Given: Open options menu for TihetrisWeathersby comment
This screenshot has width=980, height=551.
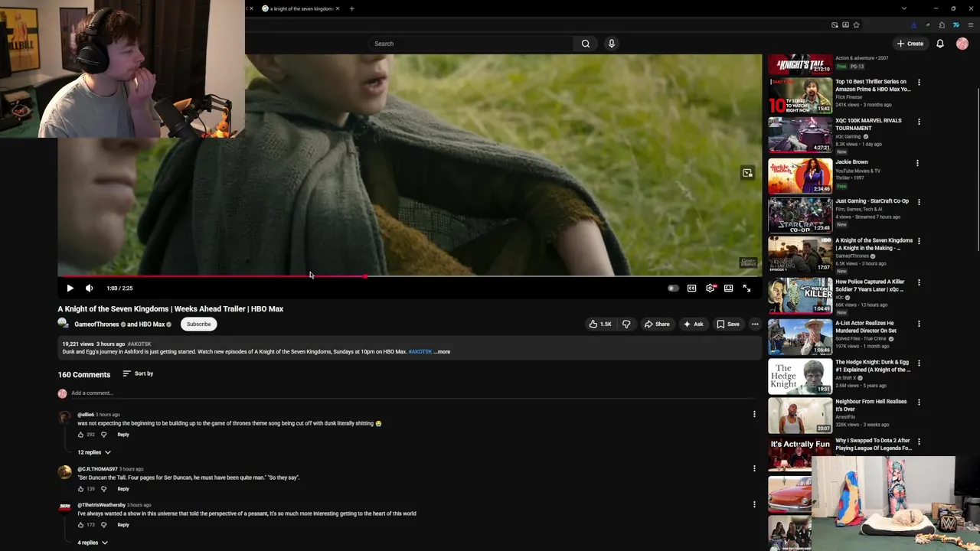Looking at the screenshot, I should tap(754, 504).
